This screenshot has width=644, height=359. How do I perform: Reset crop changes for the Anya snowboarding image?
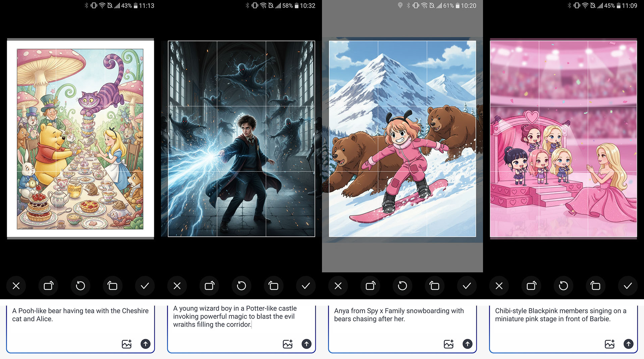tap(402, 286)
